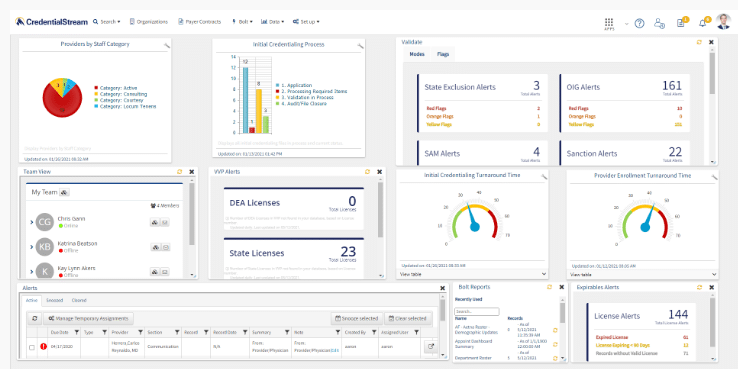Open the Apps grid launcher

point(609,23)
